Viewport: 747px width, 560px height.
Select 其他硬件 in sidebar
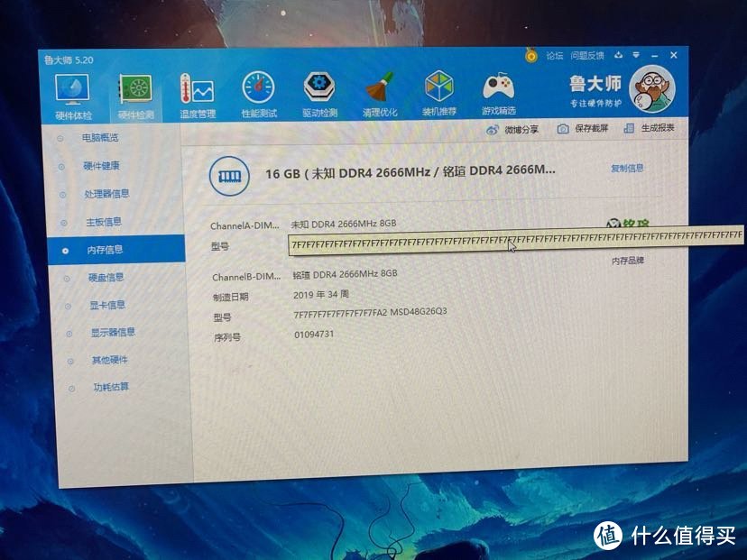pyautogui.click(x=109, y=360)
